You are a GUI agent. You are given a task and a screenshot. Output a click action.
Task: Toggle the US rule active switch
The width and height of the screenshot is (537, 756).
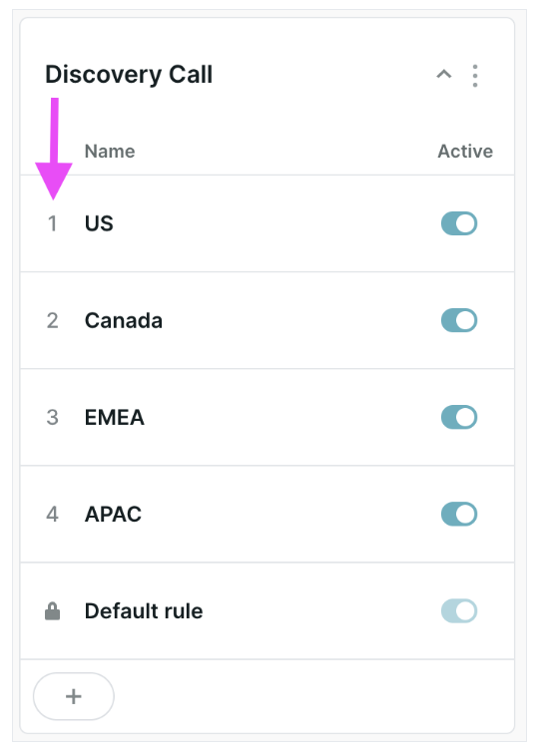pos(459,223)
